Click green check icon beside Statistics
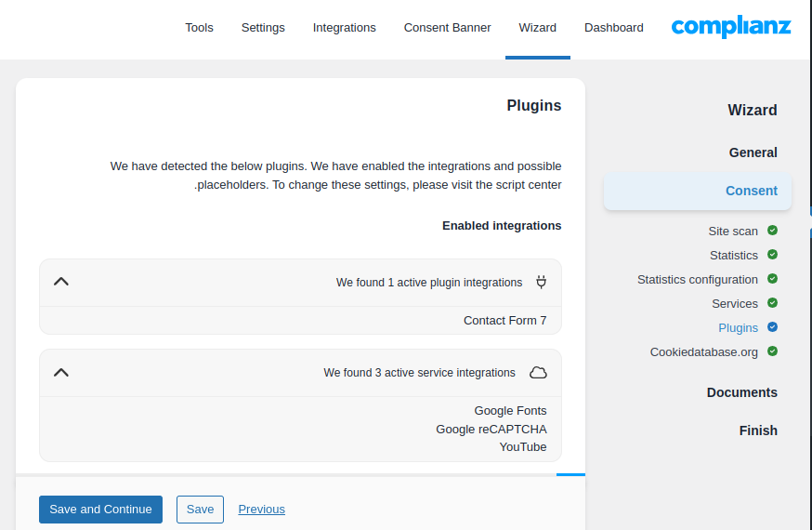 pyautogui.click(x=772, y=255)
